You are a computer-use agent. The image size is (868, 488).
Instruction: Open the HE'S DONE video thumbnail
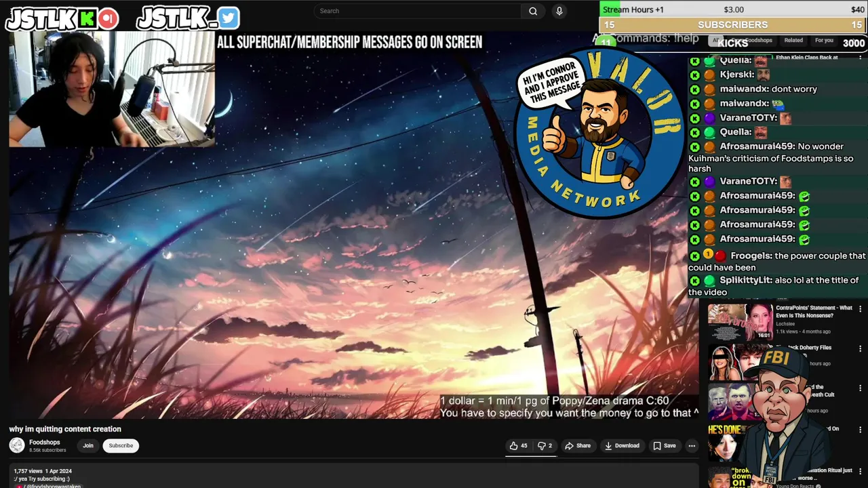726,443
